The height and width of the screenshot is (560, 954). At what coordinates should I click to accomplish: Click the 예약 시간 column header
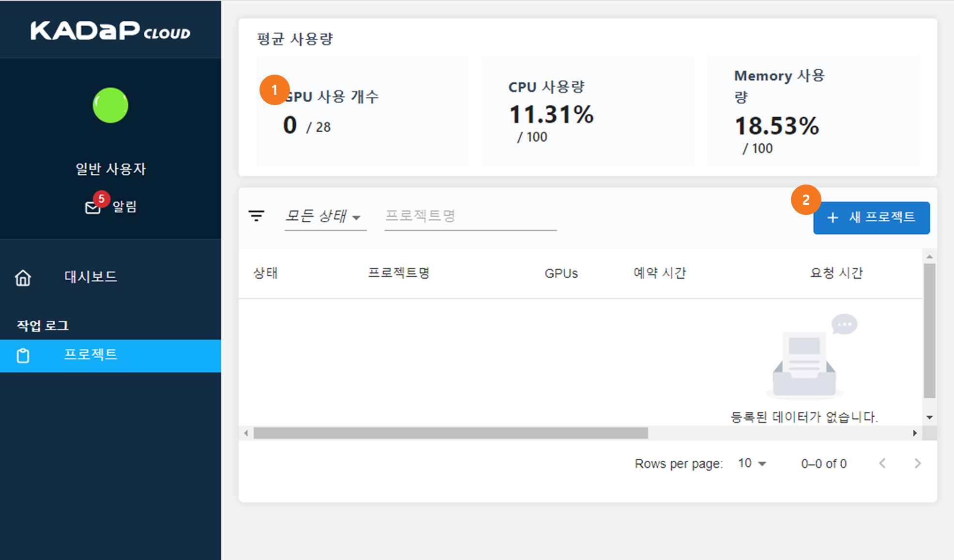coord(660,273)
